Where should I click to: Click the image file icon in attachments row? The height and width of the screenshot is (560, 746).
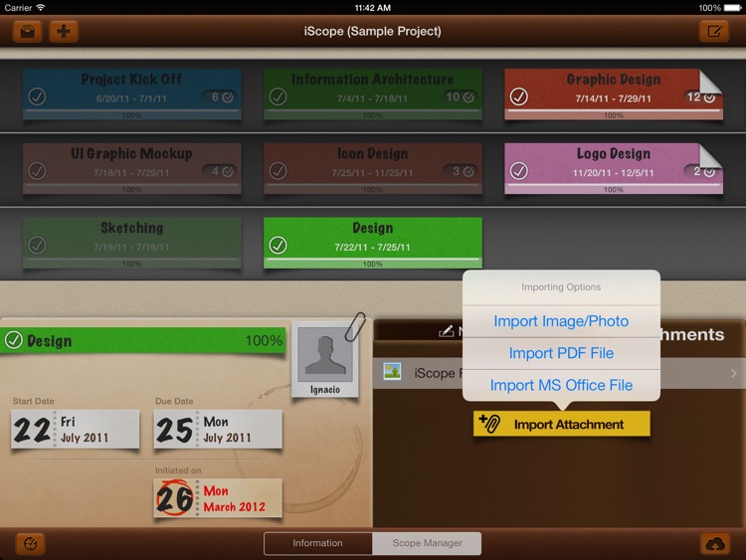tap(393, 372)
